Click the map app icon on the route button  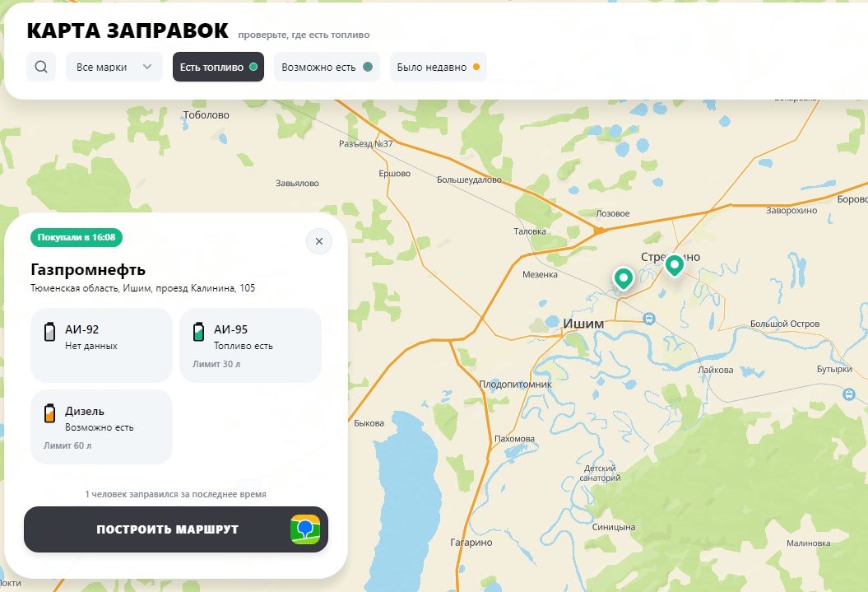pos(305,529)
